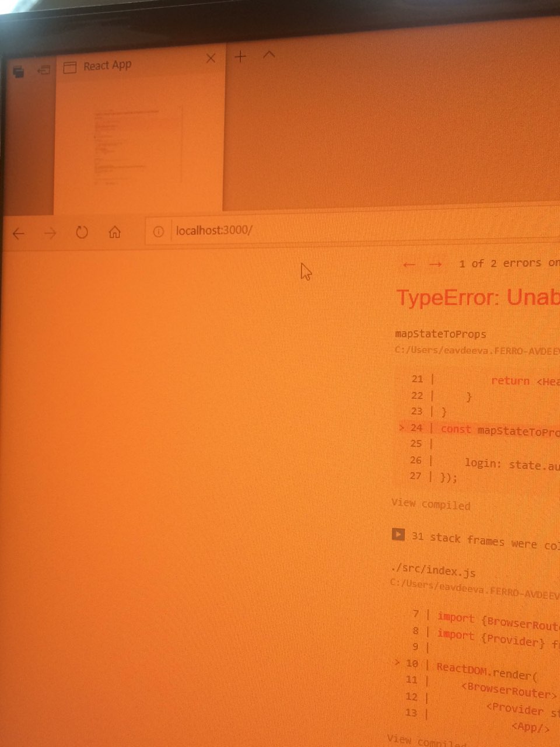Click code line 24 const mapStateToProps
The image size is (560, 747).
479,430
